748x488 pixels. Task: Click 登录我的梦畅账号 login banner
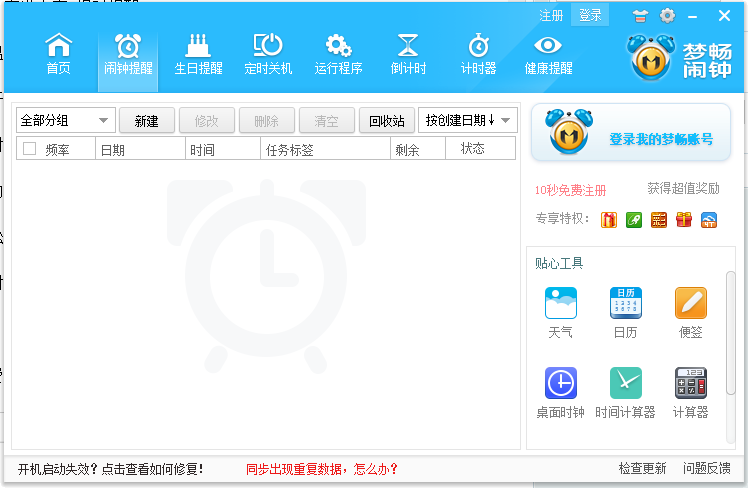point(661,139)
